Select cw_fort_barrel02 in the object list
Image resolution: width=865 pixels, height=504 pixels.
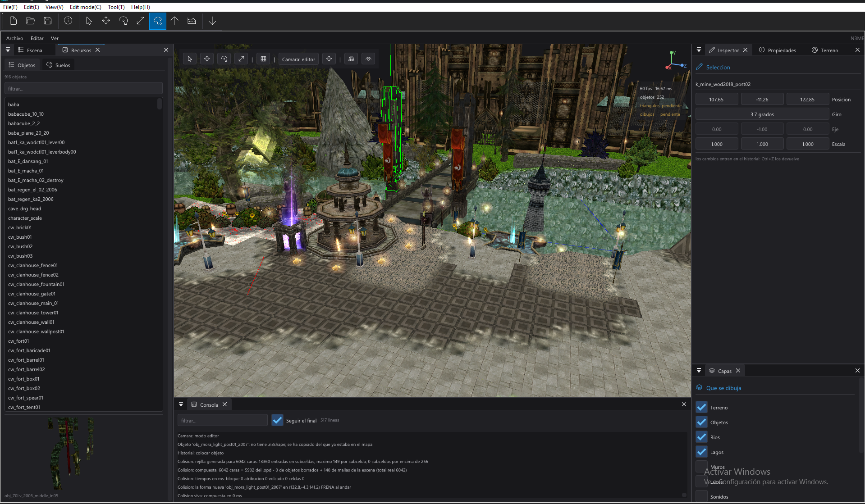pos(83,369)
